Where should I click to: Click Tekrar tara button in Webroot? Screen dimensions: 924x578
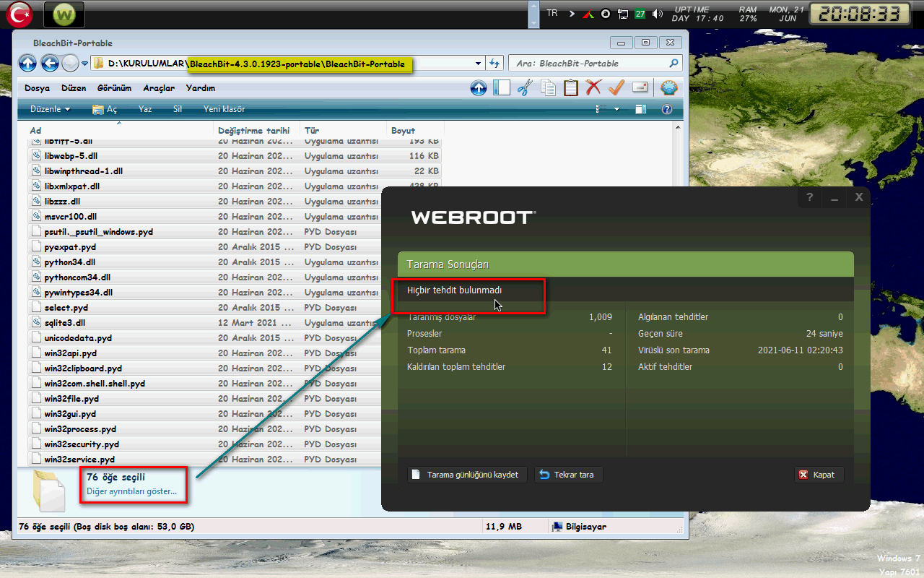(x=568, y=475)
